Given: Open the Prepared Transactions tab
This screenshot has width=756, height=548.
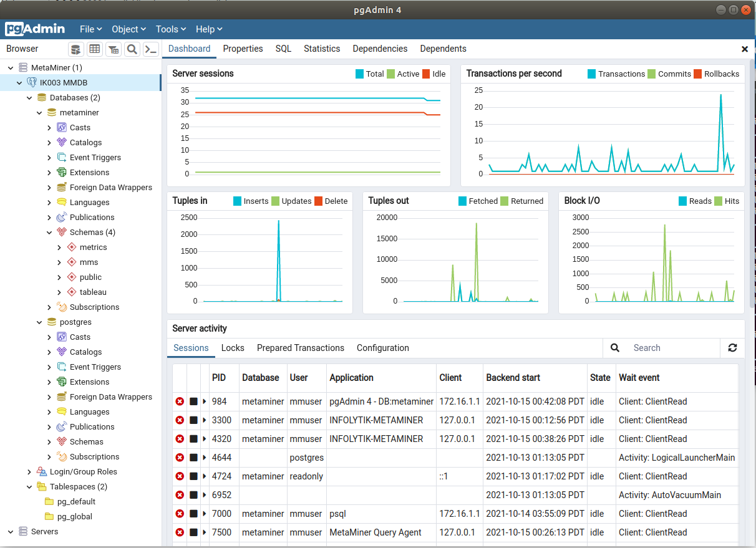Looking at the screenshot, I should click(x=301, y=348).
